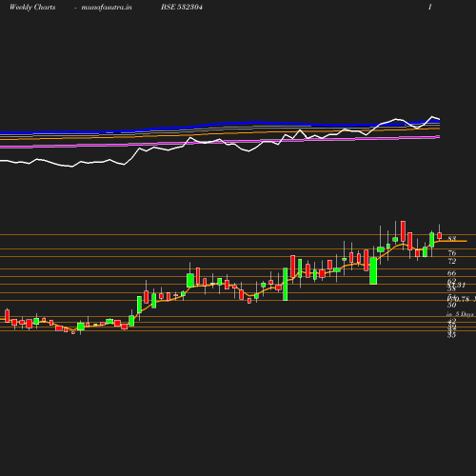The height and width of the screenshot is (476, 476).
Task: Click the price label '66'
Action: [451, 273]
